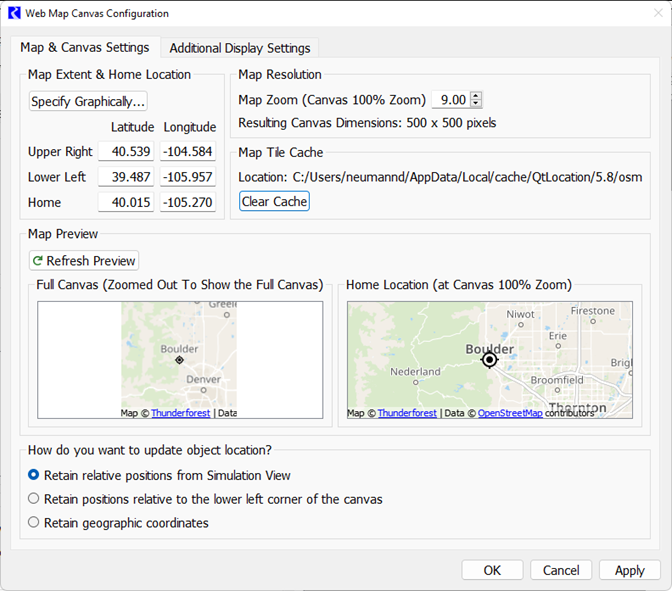This screenshot has width=672, height=591.
Task: Click the Specify Graphically button
Action: (88, 101)
